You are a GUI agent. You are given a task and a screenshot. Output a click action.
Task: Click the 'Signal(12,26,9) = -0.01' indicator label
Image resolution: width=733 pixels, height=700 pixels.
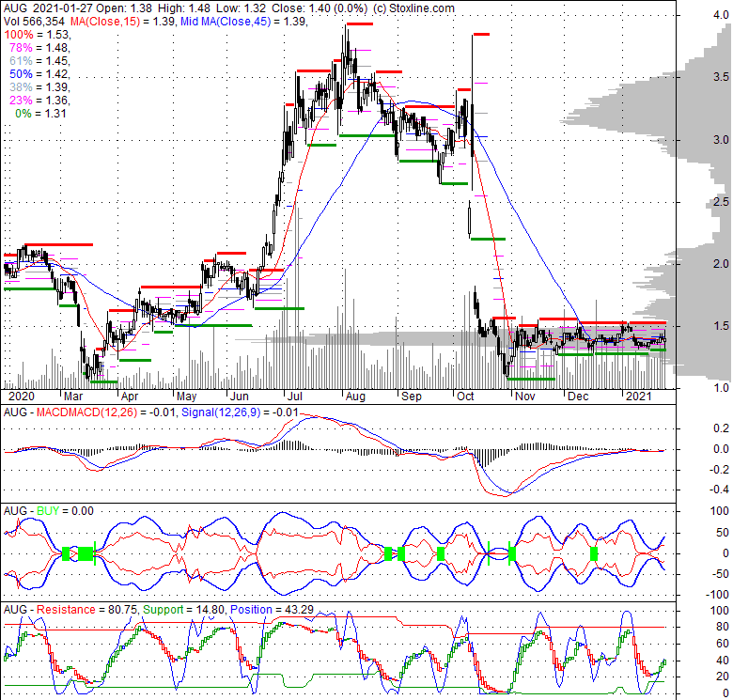pos(240,412)
